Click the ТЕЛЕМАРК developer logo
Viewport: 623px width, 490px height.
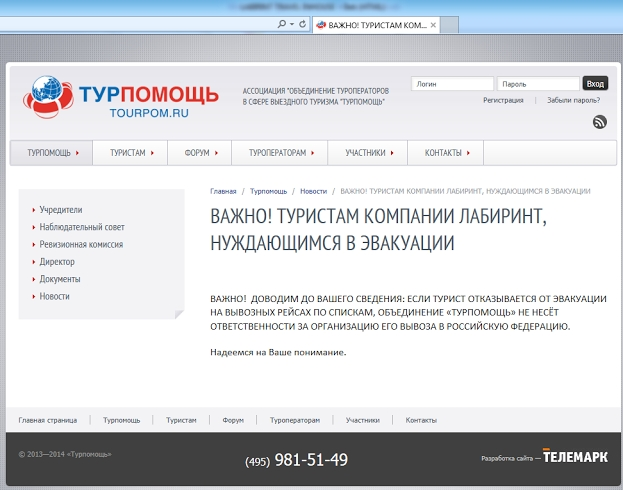575,456
